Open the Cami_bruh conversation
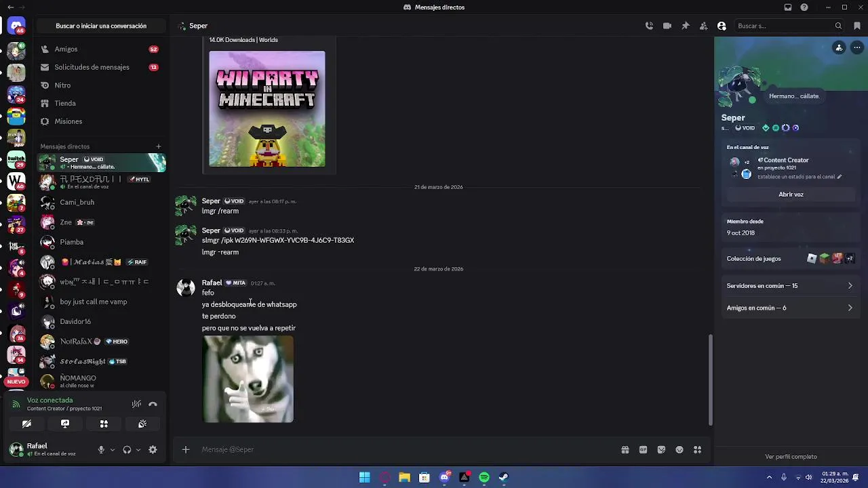Viewport: 868px width, 488px height. 100,202
